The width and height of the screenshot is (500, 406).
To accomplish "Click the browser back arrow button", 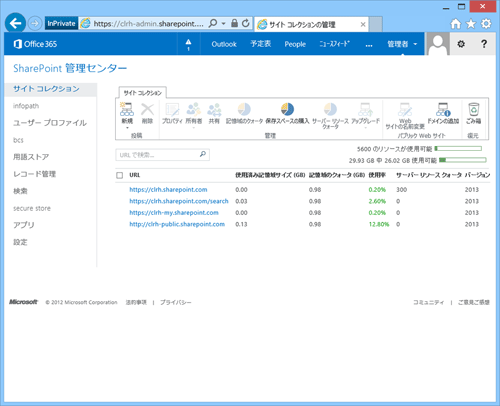I will pyautogui.click(x=15, y=23).
